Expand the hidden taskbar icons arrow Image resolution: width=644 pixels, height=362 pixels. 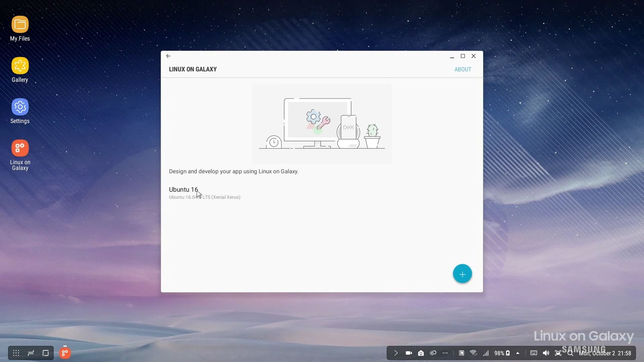coord(395,353)
